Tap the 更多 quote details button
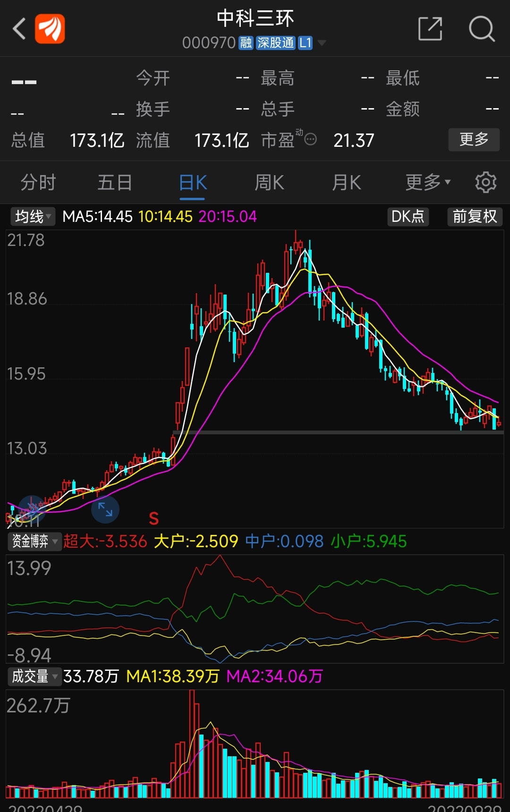Screen dimensions: 510x812 (x=474, y=139)
